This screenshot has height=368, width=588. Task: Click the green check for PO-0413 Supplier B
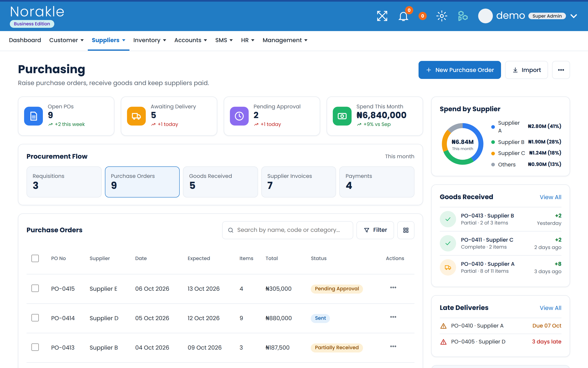448,219
